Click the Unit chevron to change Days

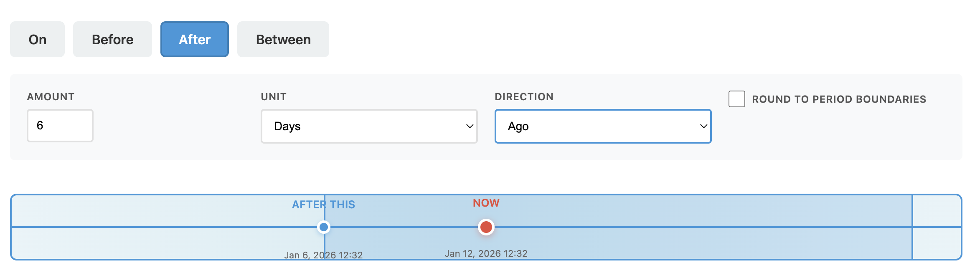[469, 126]
